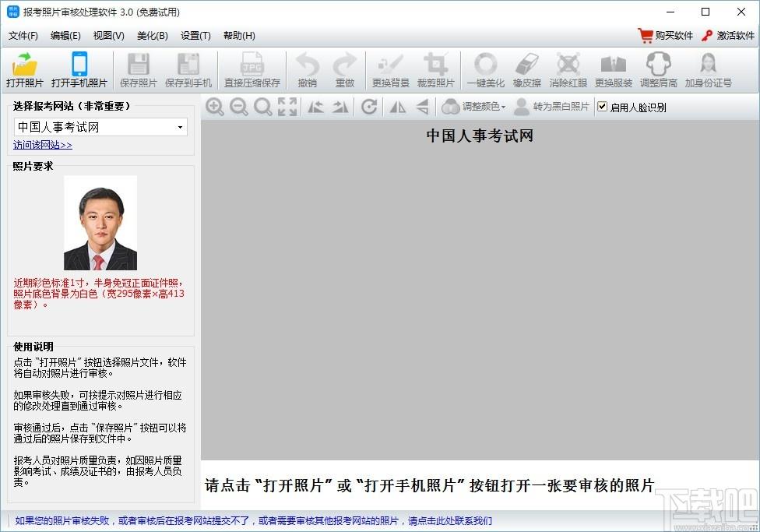Convert with 转为黑白照片 button

coord(552,107)
